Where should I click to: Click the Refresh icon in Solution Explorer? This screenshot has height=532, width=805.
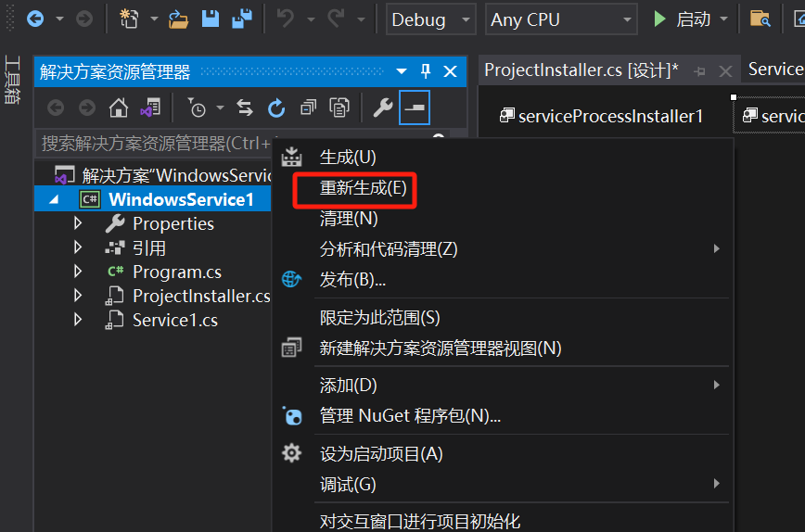(276, 108)
